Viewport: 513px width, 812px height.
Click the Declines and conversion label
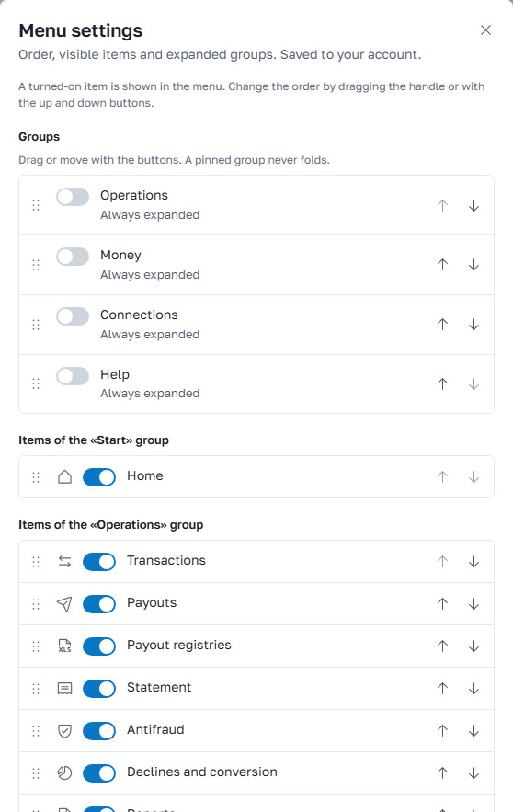coord(202,772)
